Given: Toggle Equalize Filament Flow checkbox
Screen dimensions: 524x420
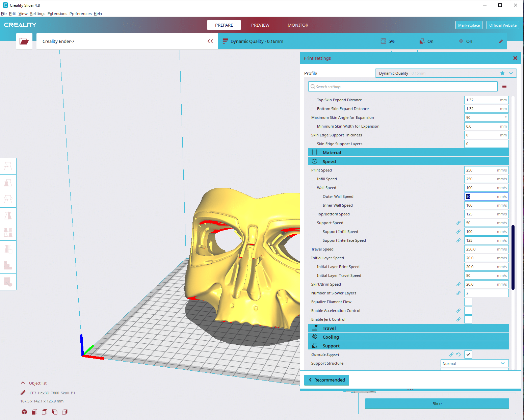Looking at the screenshot, I should [x=468, y=302].
